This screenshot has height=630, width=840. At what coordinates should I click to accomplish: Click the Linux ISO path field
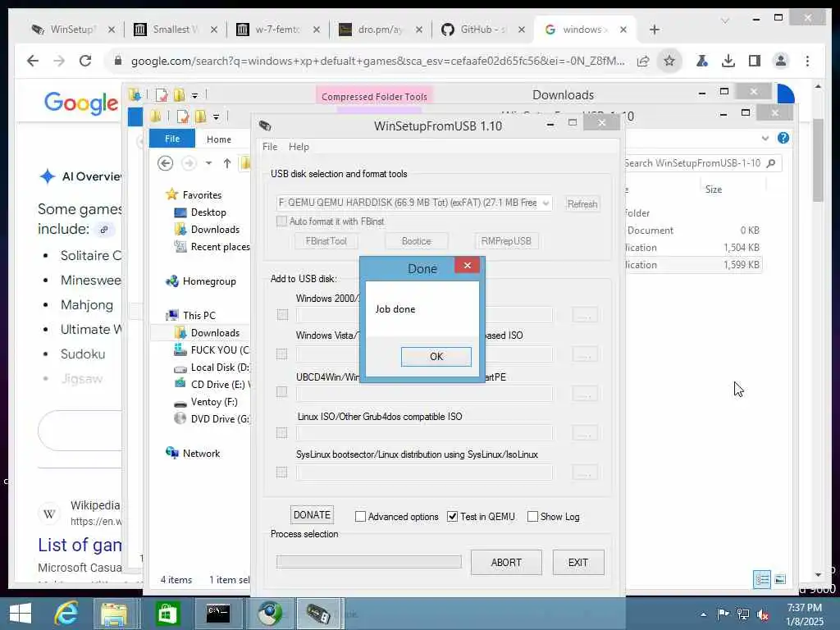pos(424,433)
